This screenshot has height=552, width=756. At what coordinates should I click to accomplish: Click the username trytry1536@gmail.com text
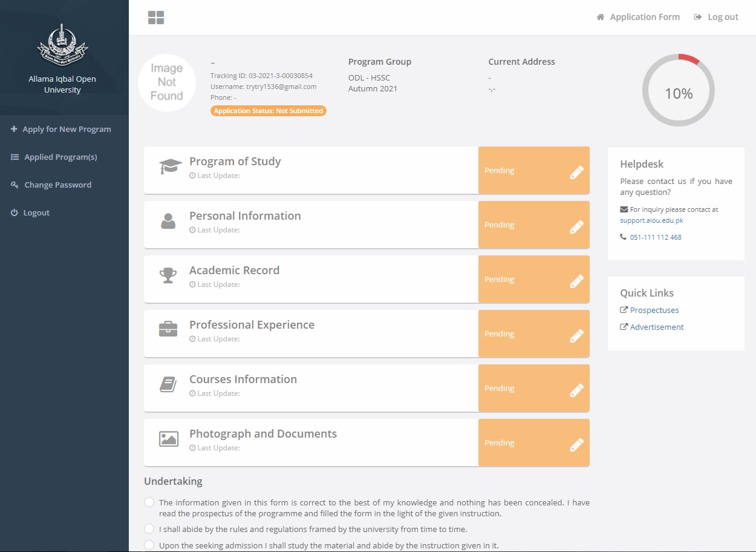(264, 87)
